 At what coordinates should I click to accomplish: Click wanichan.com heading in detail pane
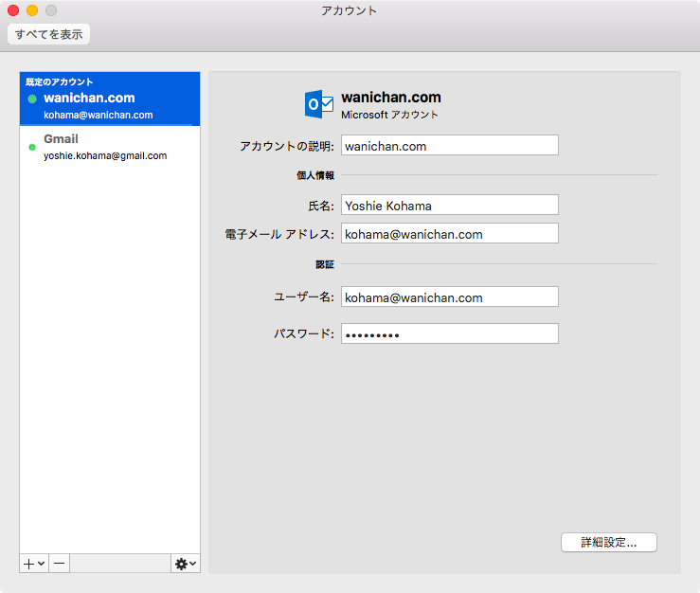(x=391, y=97)
